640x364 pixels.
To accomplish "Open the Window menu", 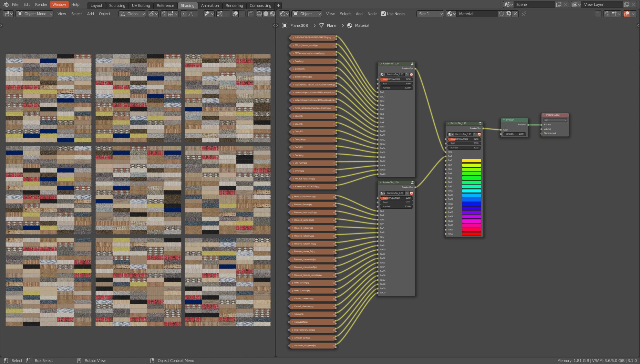I will (x=59, y=4).
